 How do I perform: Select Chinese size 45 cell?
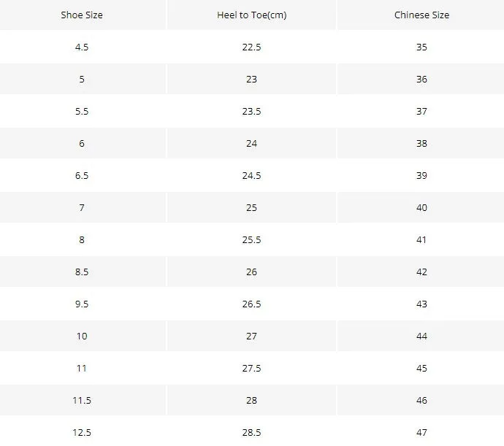point(421,368)
